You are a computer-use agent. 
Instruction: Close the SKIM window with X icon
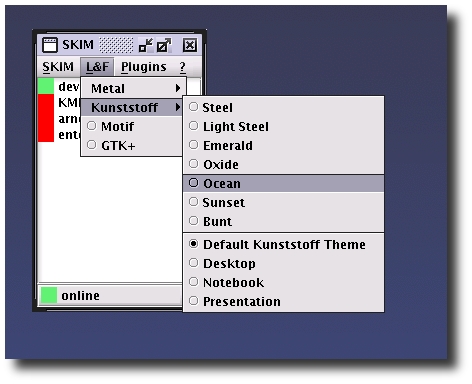(190, 45)
